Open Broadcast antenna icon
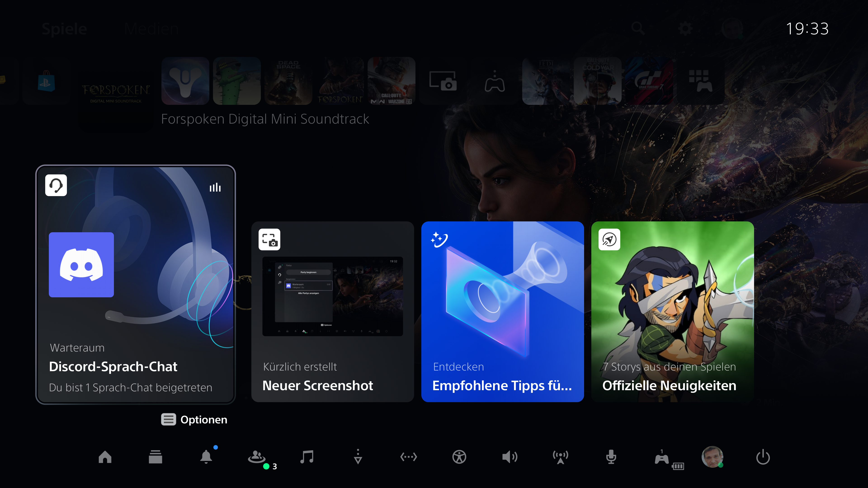This screenshot has width=868, height=488. [560, 457]
